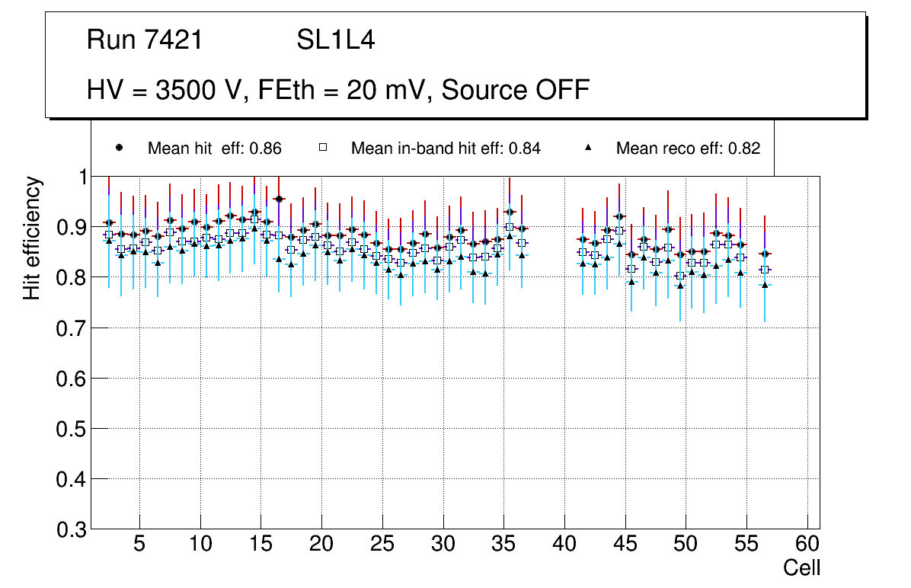Click the lowest triangle marker near cell 49
Image resolution: width=911 pixels, height=588 pixels.
tap(680, 285)
